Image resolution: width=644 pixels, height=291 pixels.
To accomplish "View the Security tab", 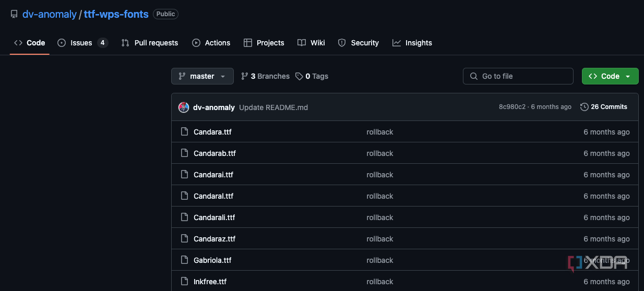I will point(359,43).
